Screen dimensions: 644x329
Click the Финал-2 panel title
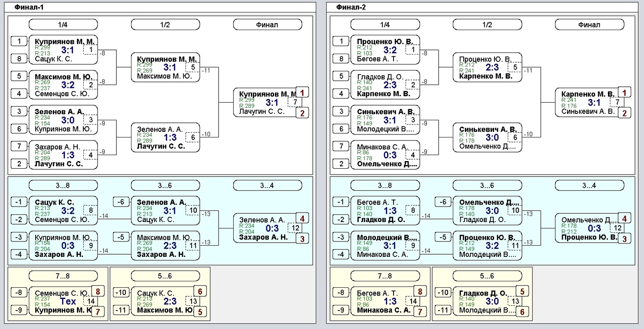pos(351,7)
